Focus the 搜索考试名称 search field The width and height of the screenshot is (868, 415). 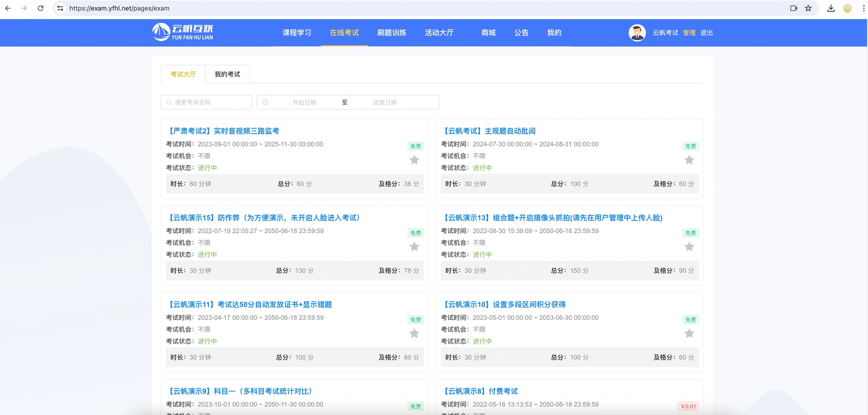click(207, 102)
